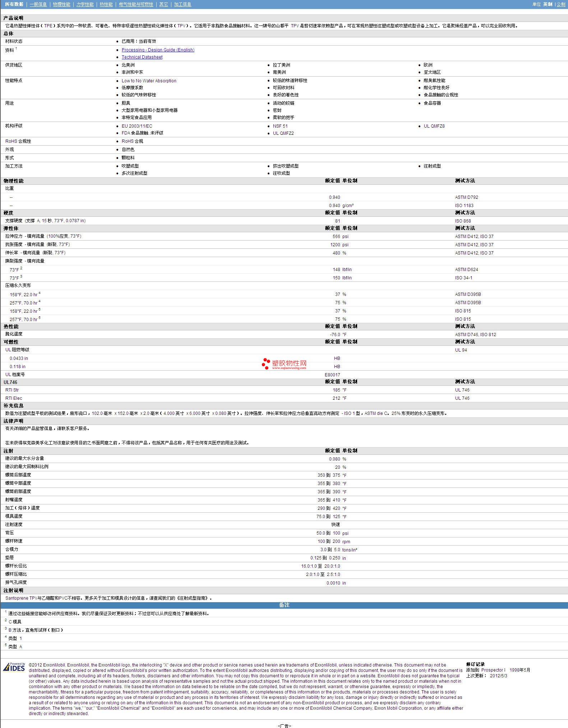The image size is (568, 728).
Task: Click the "ASTM D624" test method
Action: [x=466, y=270]
